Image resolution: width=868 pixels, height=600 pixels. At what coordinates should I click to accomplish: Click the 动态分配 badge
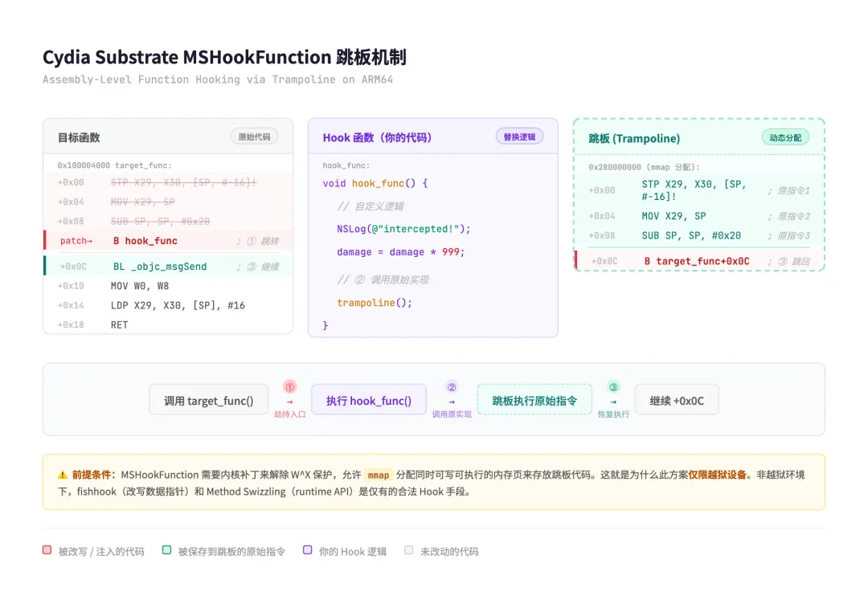coord(785,137)
